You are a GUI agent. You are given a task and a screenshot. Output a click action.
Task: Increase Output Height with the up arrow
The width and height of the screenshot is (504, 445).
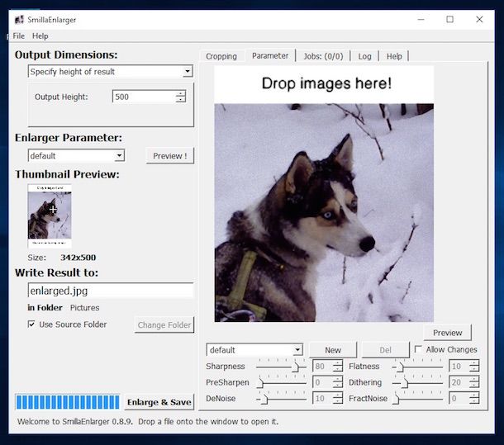point(180,93)
